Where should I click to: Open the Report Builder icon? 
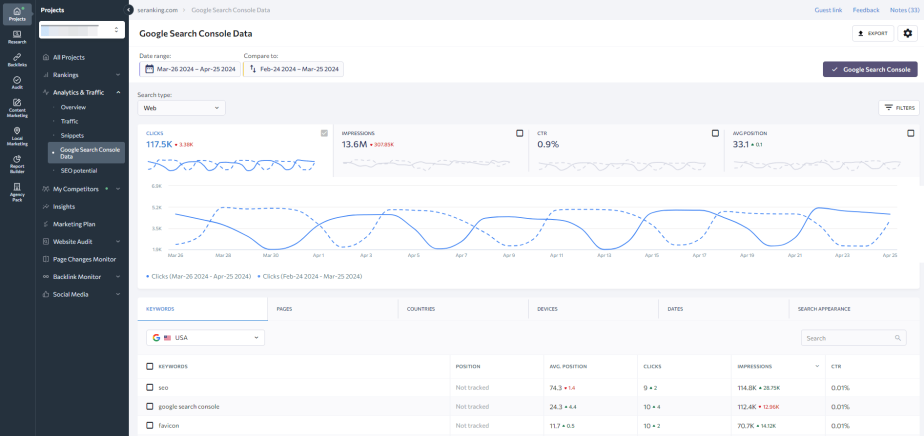(x=17, y=162)
